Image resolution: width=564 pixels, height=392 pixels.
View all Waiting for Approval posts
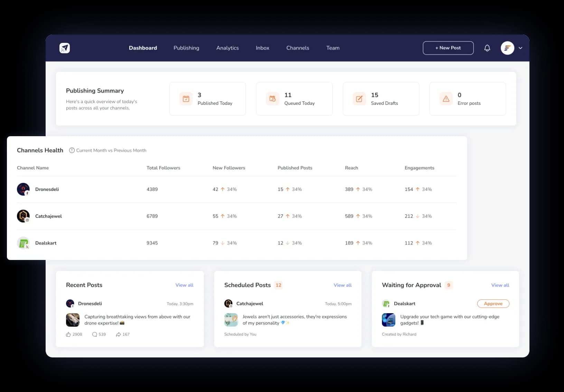pos(500,285)
